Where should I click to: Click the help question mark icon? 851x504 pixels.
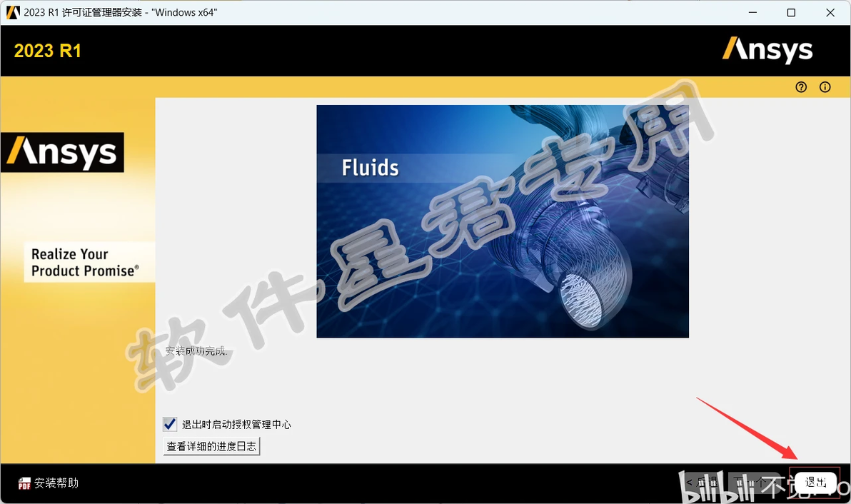(801, 87)
